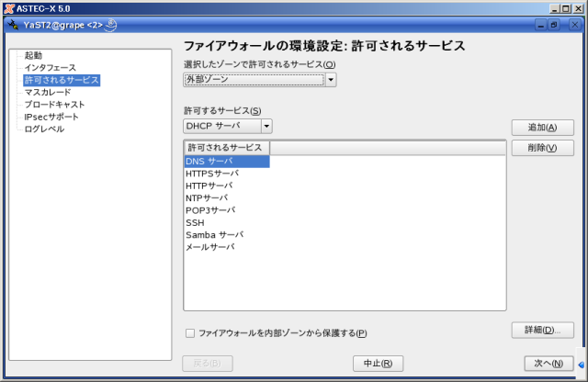Viewport: 588px width, 382px height.
Task: Enable protect firewall from internal zone checkbox
Action: tap(190, 332)
